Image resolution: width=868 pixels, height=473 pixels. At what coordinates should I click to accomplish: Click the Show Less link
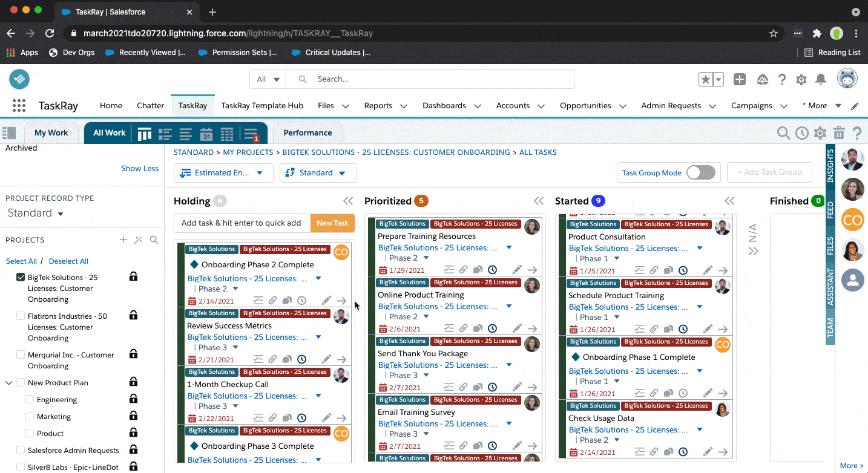tap(140, 169)
